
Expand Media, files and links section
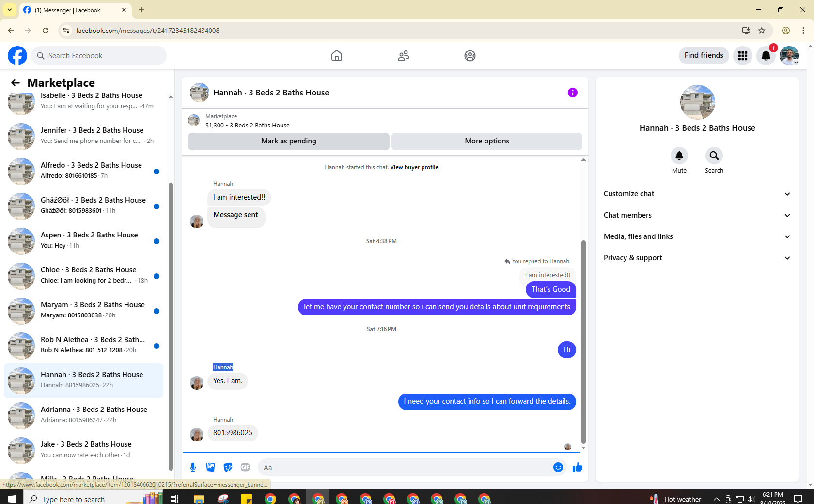click(697, 236)
